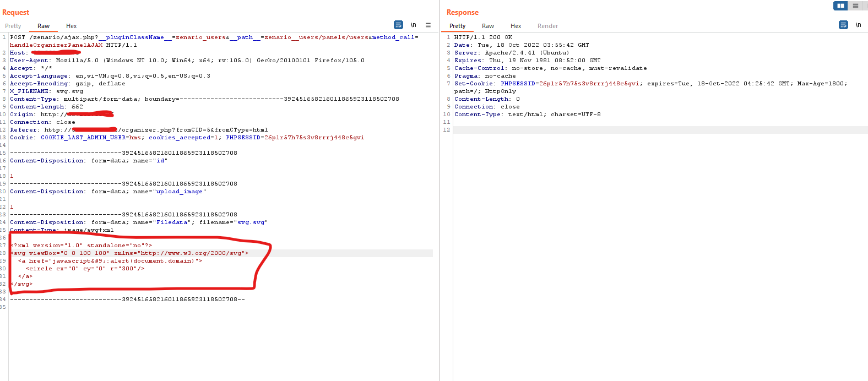Open the Render tab in Response panel

548,26
